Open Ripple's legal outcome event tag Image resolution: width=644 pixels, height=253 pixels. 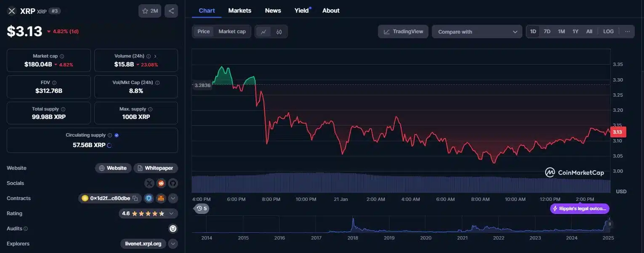[x=580, y=208]
